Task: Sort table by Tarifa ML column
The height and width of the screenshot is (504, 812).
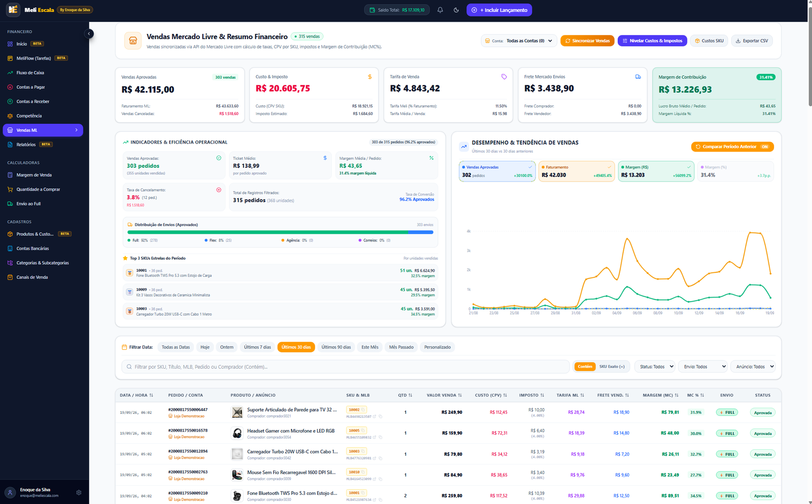Action: pyautogui.click(x=570, y=395)
